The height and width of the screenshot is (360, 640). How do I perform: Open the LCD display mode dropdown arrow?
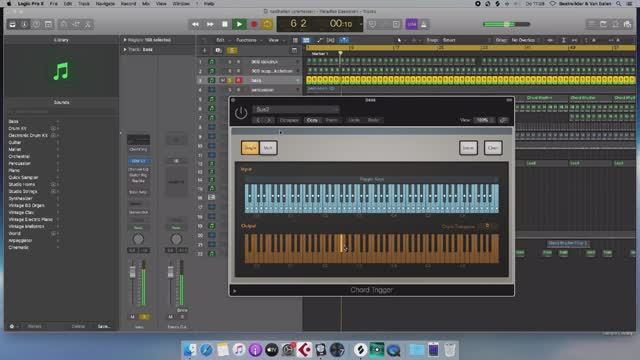pyautogui.click(x=360, y=24)
